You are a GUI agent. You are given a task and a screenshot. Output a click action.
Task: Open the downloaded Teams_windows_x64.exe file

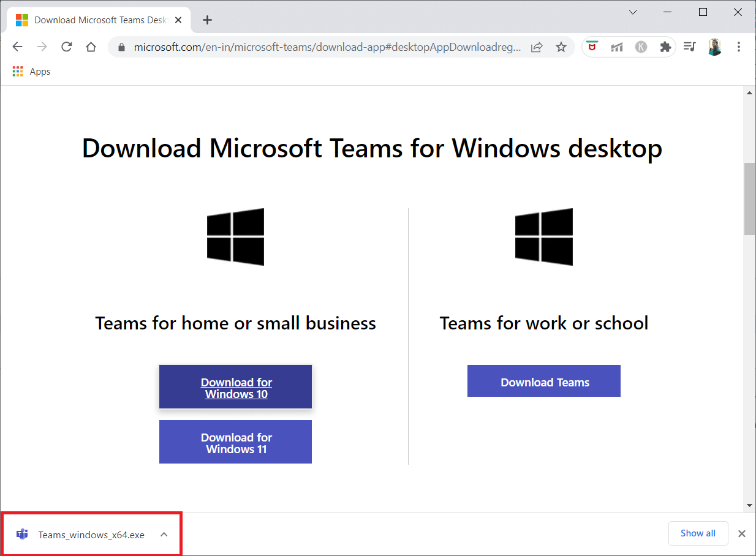pyautogui.click(x=91, y=535)
